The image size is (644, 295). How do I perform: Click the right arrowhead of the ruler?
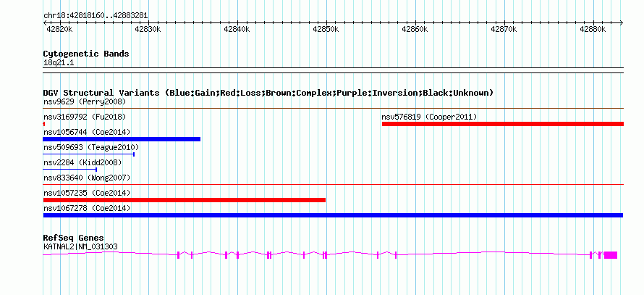tap(622, 22)
